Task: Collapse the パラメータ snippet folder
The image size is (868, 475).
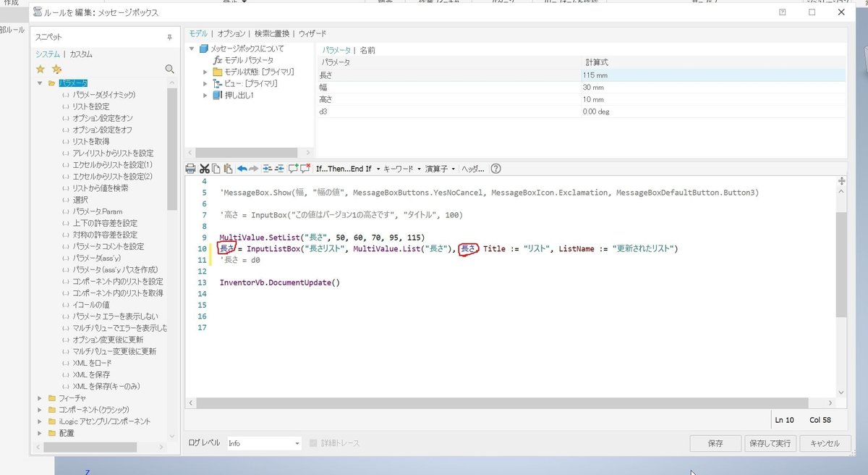Action: [40, 83]
